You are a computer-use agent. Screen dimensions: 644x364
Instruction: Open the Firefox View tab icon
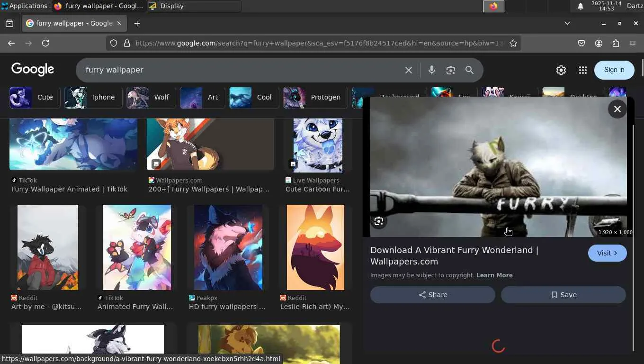pos(9,23)
